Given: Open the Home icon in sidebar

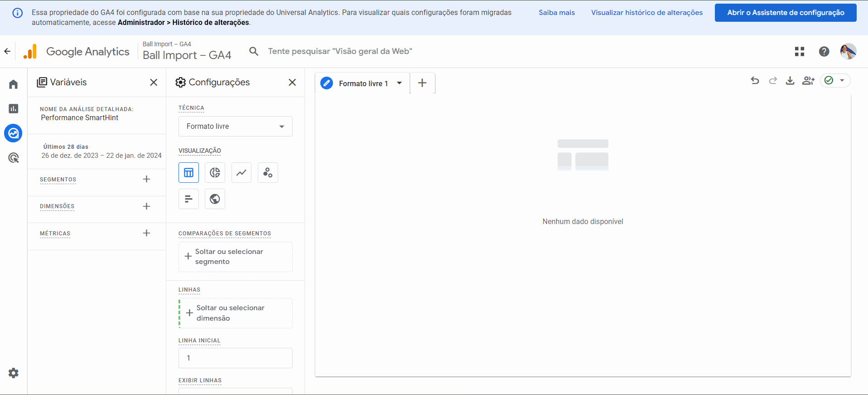Looking at the screenshot, I should (x=14, y=84).
